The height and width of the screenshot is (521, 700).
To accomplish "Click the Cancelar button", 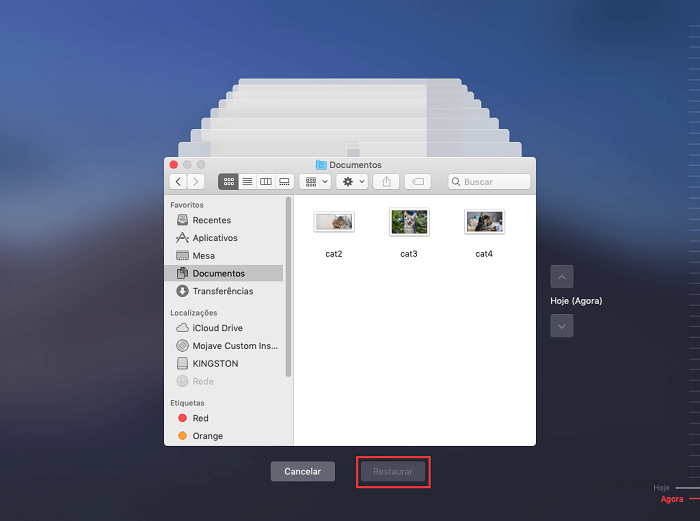I will click(303, 471).
